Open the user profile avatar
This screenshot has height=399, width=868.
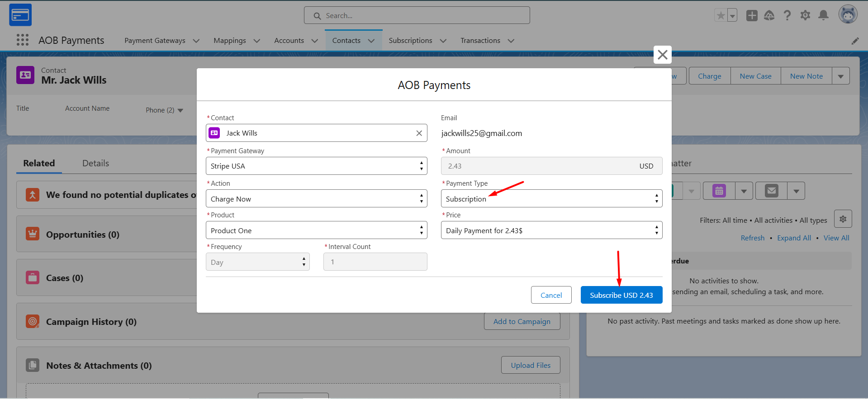(x=848, y=15)
